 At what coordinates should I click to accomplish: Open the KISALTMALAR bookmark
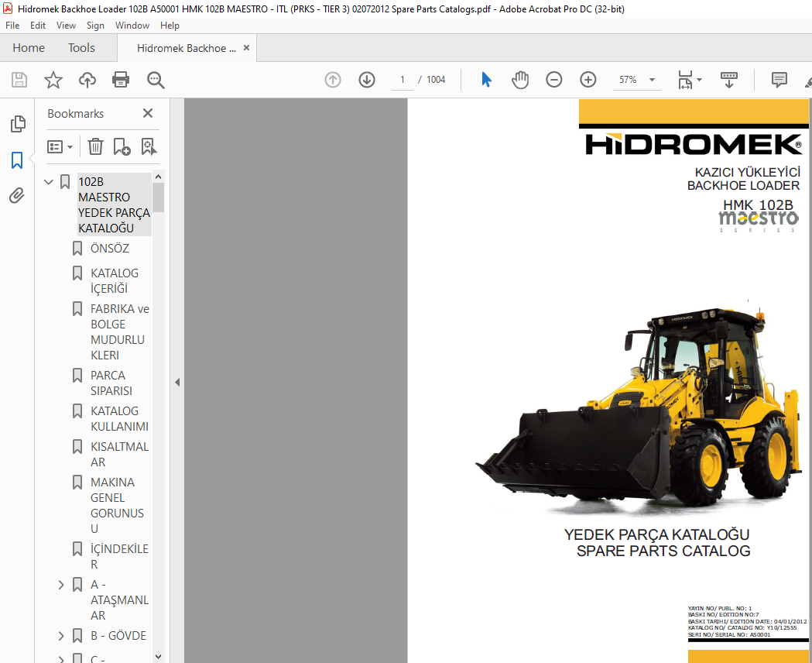click(119, 454)
